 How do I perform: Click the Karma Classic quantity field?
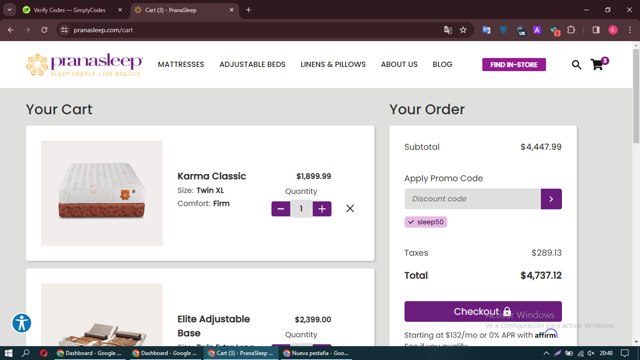pyautogui.click(x=301, y=209)
